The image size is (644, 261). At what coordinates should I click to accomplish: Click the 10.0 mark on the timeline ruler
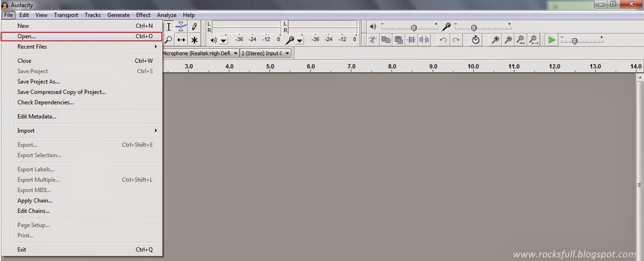(x=473, y=67)
